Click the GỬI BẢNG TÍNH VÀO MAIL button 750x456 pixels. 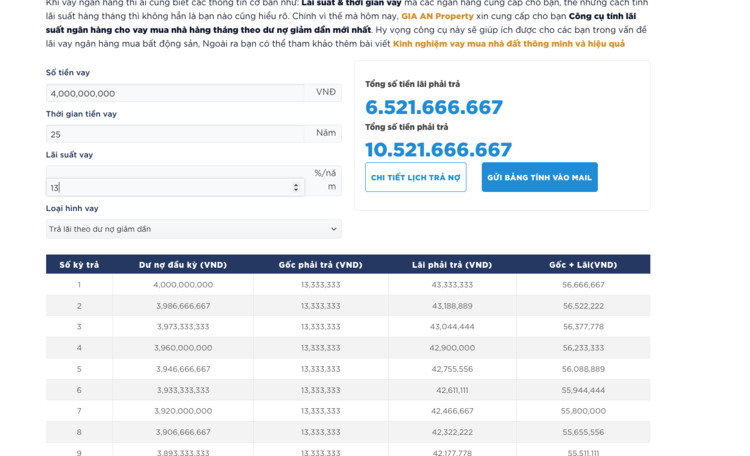pos(540,177)
